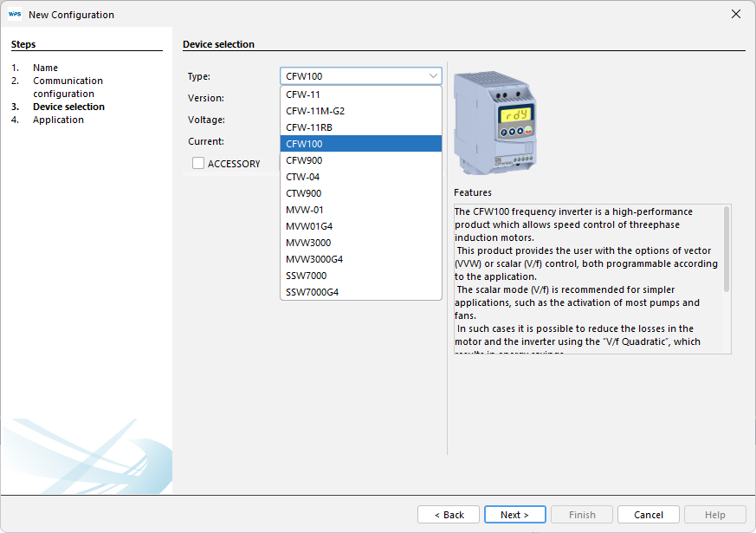Close the New Configuration dialog
The width and height of the screenshot is (756, 533).
coord(736,14)
